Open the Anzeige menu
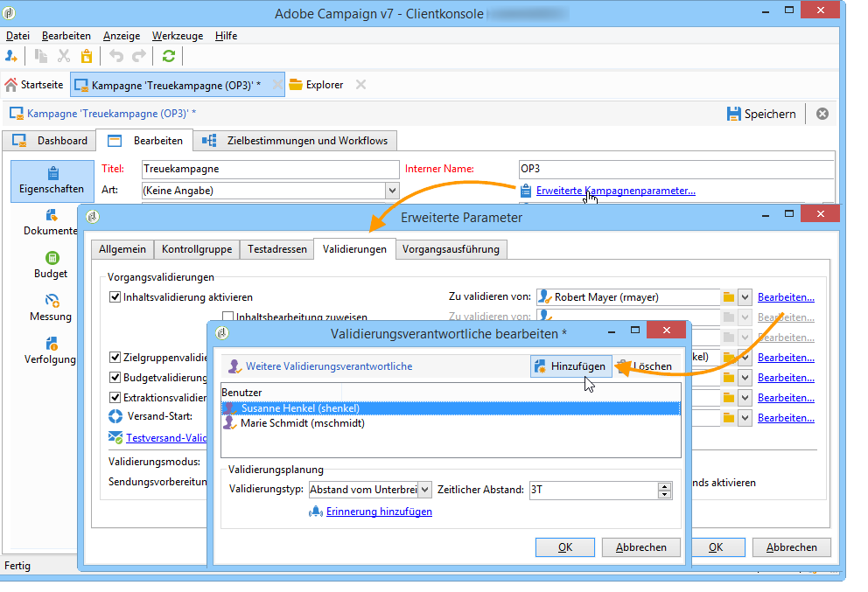Screen dimensions: 868x592 [122, 36]
